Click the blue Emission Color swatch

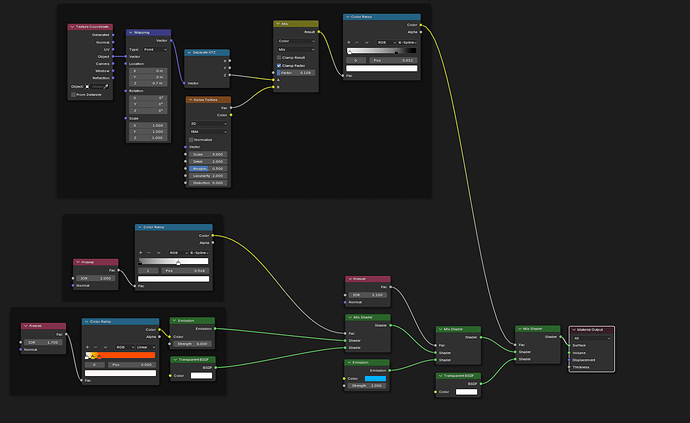[375, 379]
